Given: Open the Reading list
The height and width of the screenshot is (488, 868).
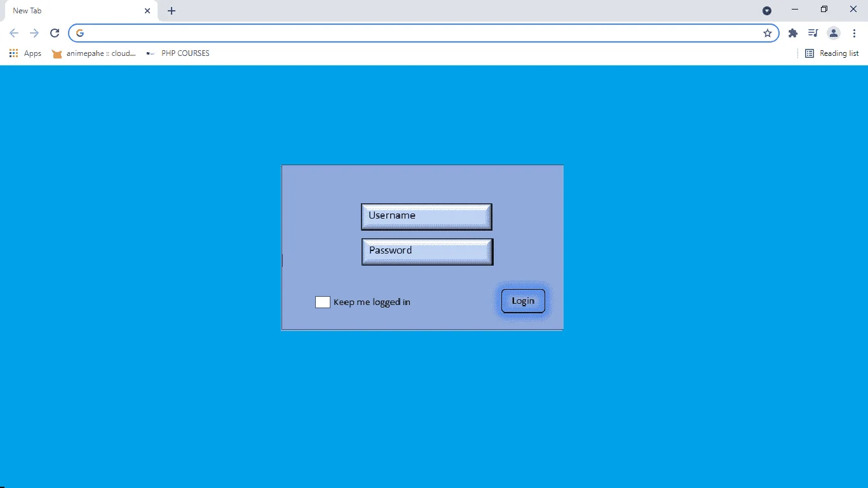Looking at the screenshot, I should click(x=832, y=53).
